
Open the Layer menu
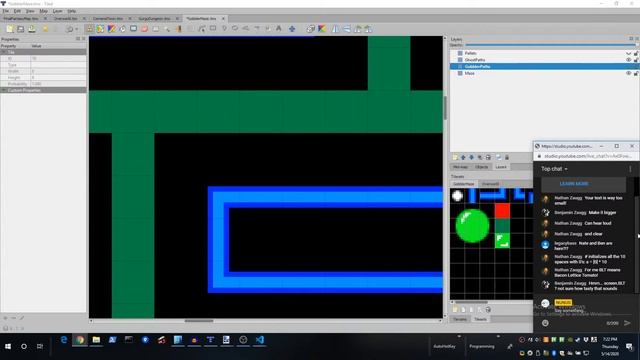(58, 11)
